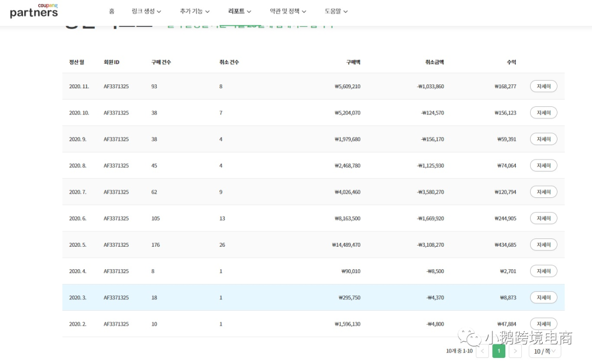This screenshot has width=592, height=364.
Task: Go to the 홈 menu item
Action: pos(112,12)
